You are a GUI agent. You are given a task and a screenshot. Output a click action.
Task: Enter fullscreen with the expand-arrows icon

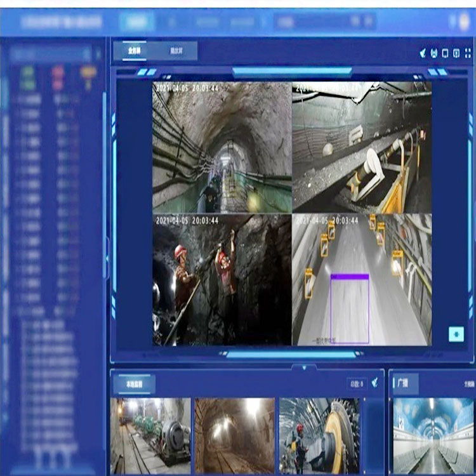coord(468,53)
